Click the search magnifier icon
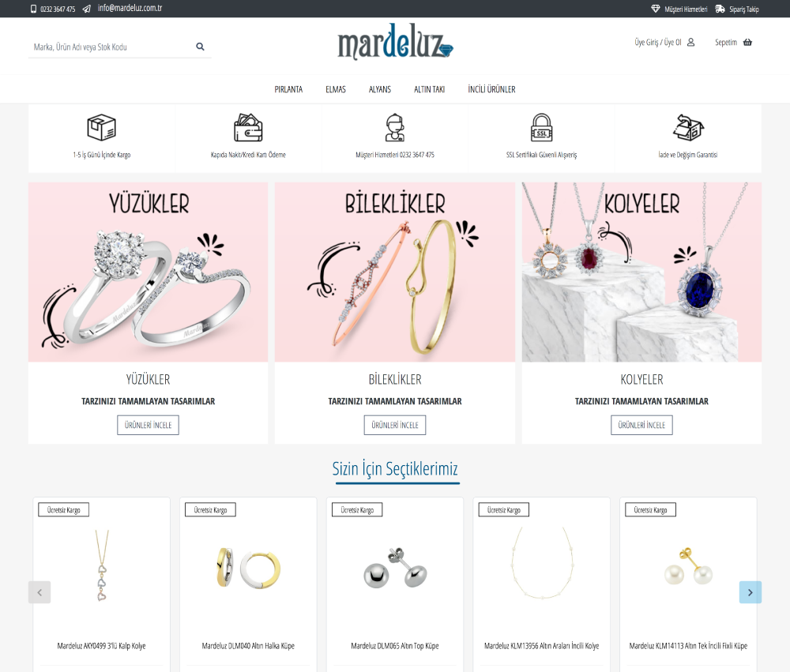The height and width of the screenshot is (672, 790). 200,47
